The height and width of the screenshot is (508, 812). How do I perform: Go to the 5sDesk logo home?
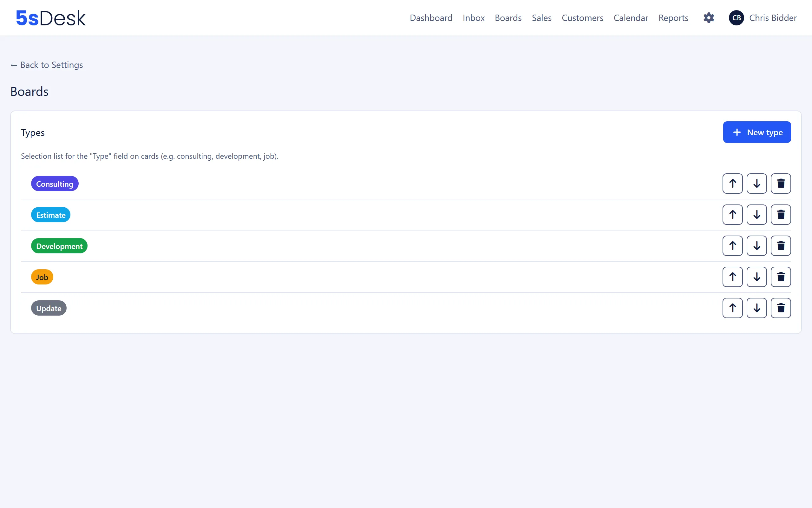(x=51, y=18)
